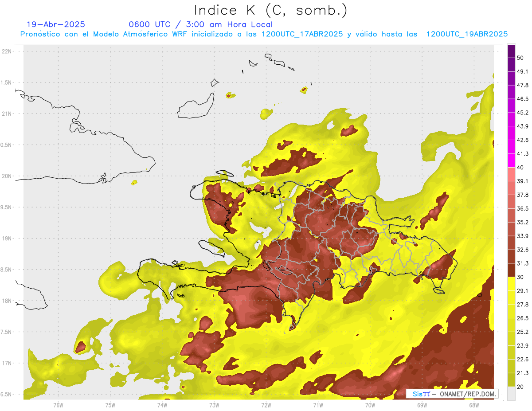Screen dimensions: 532x411
Task: Click the chart title "Indice K (C, somb.)"
Action: tap(271, 11)
